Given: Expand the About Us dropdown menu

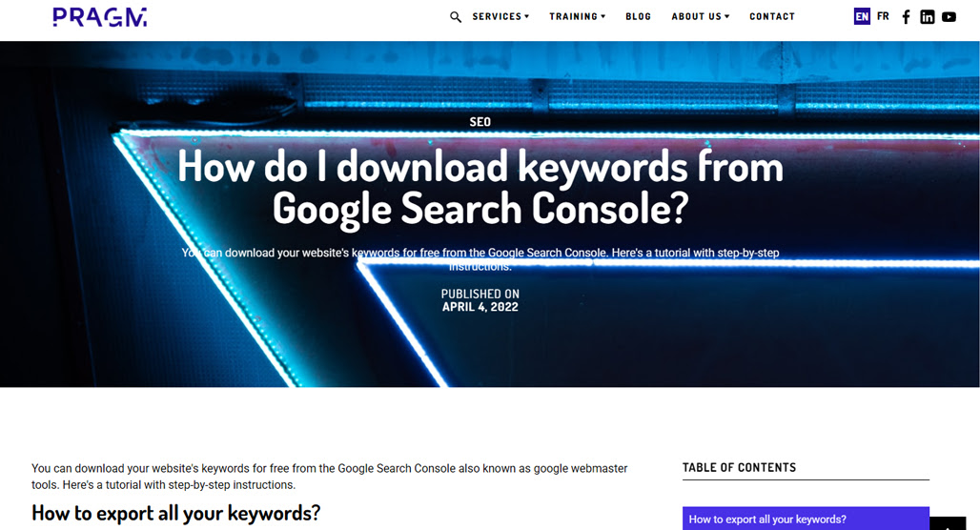Looking at the screenshot, I should point(701,17).
